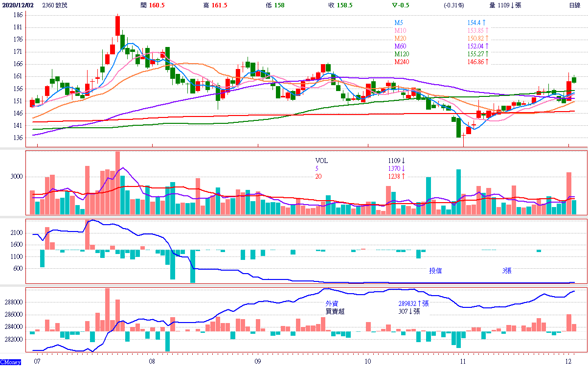Click the CMoney logo in the corner
This screenshot has width=588, height=371.
click(10, 362)
